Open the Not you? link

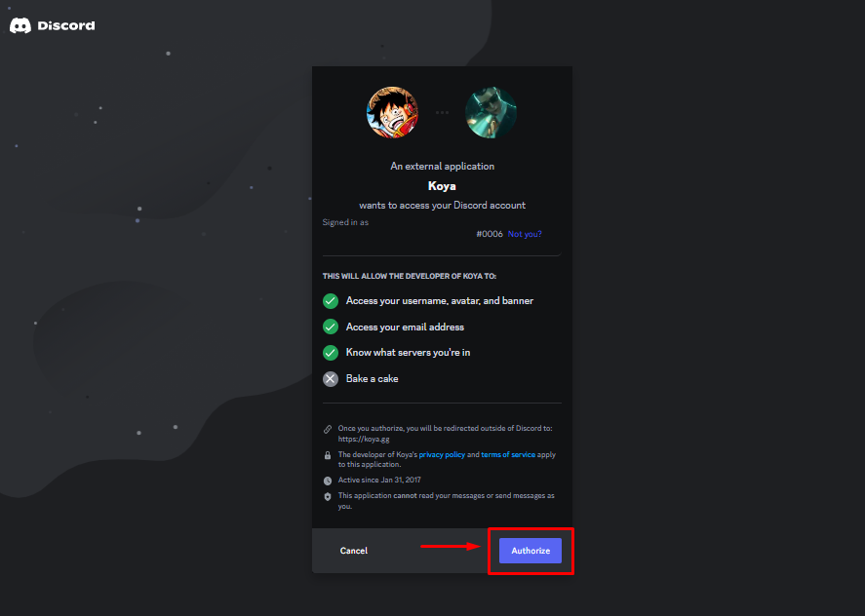[525, 234]
